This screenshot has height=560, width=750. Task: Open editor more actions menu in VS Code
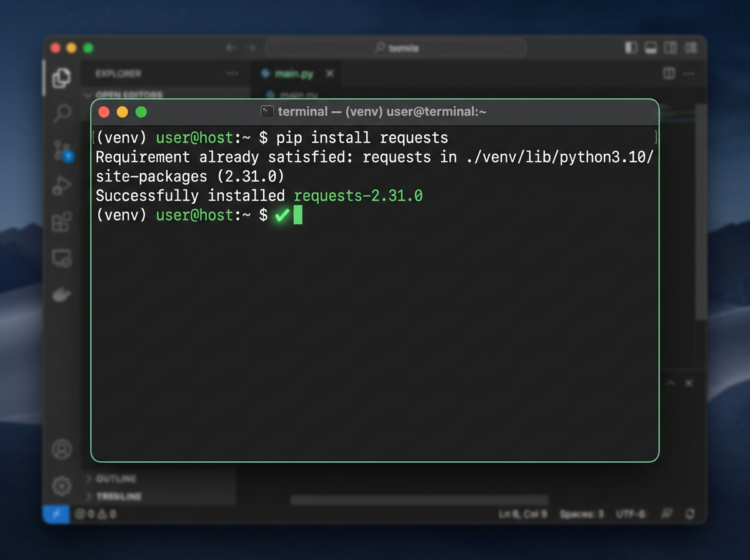coord(689,74)
